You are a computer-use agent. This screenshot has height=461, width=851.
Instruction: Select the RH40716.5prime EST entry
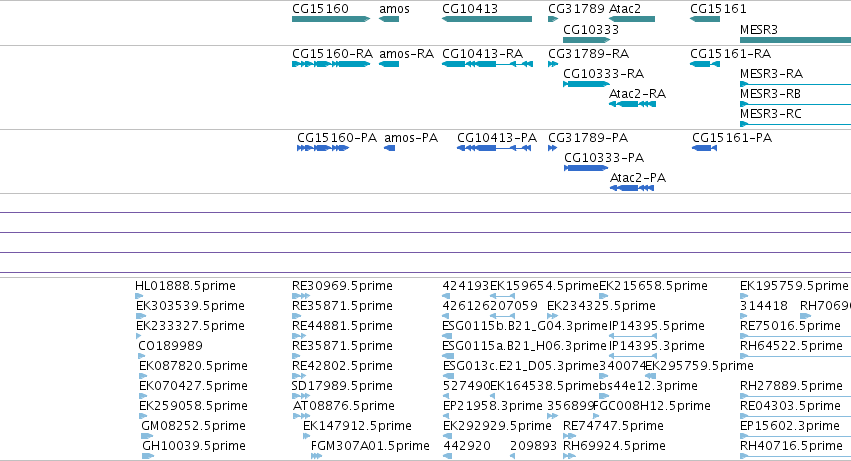click(791, 446)
